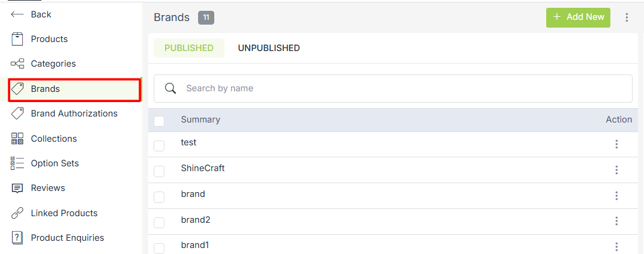Select the Published tab

click(x=189, y=48)
